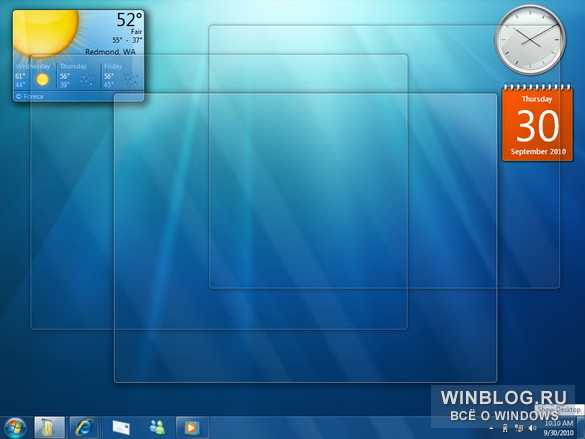Open the Action Center flag tray icon
This screenshot has width=585, height=439.
(505, 428)
